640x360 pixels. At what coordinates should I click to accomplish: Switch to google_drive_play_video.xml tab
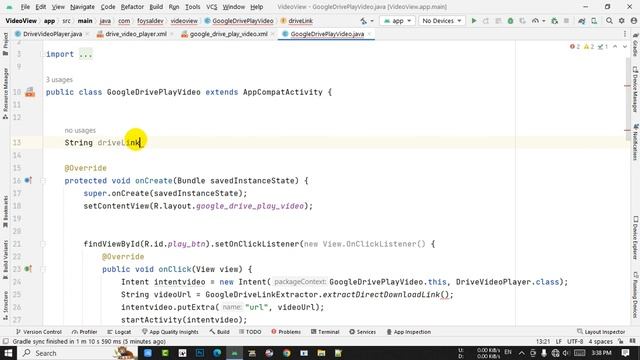229,34
